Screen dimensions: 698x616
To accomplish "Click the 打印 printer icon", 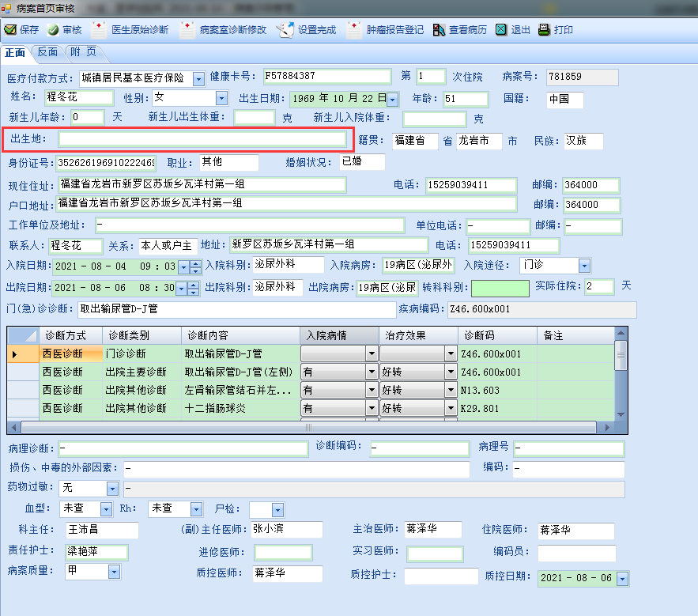I will [544, 30].
